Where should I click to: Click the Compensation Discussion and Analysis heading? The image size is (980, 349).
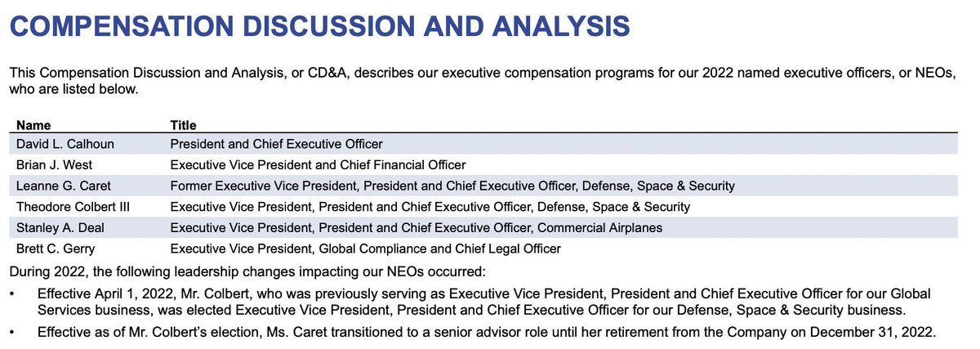[x=319, y=25]
